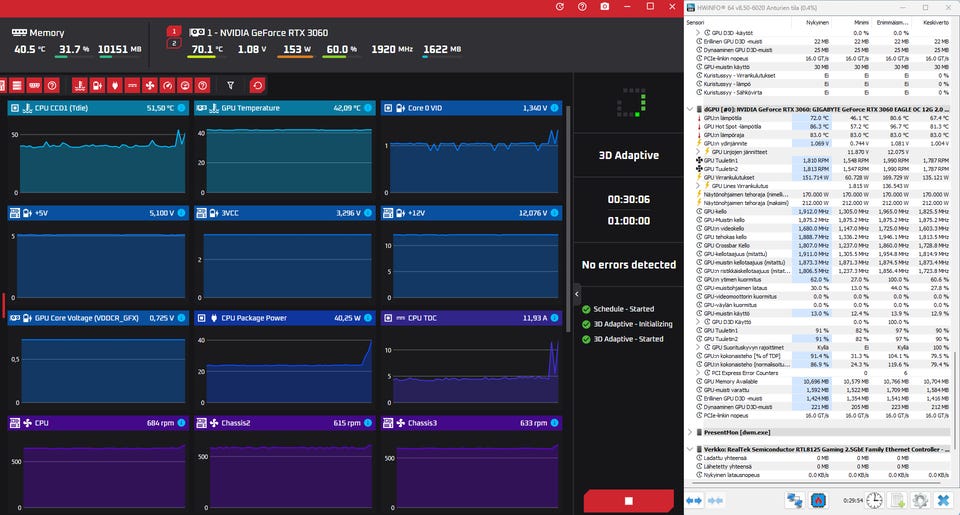Click the refresh icon in OCCT title bar
This screenshot has width=960, height=515.
coord(560,7)
